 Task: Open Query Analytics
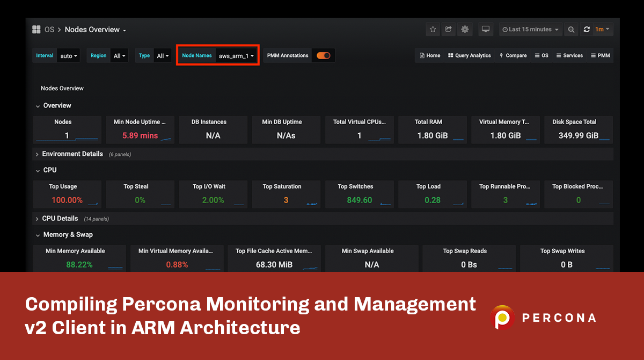coord(470,55)
